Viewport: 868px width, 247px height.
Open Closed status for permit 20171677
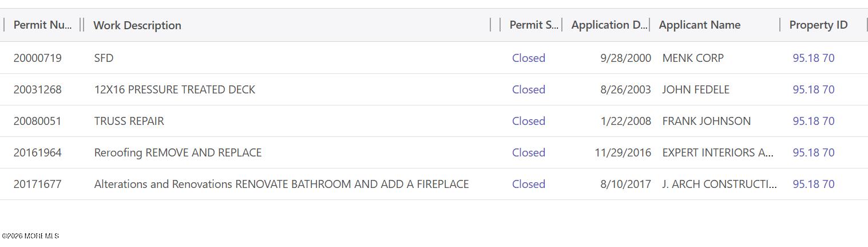528,184
